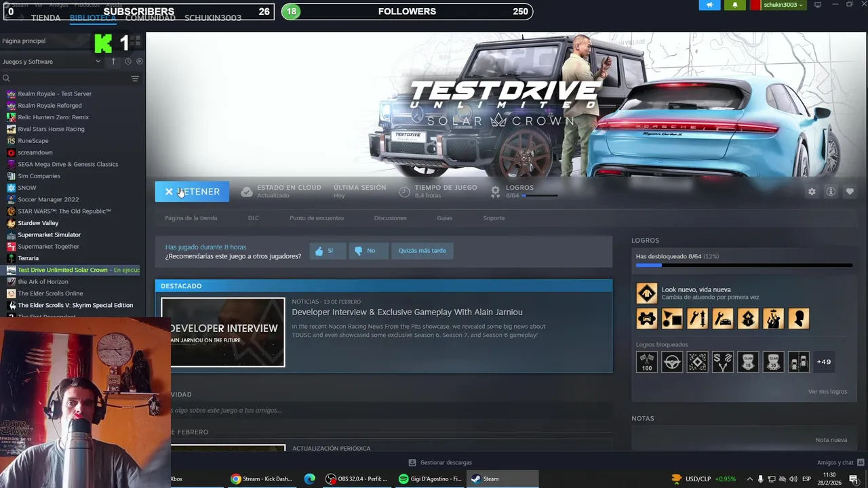Click the crowned crowd unlocked achievement icon

pyautogui.click(x=773, y=319)
